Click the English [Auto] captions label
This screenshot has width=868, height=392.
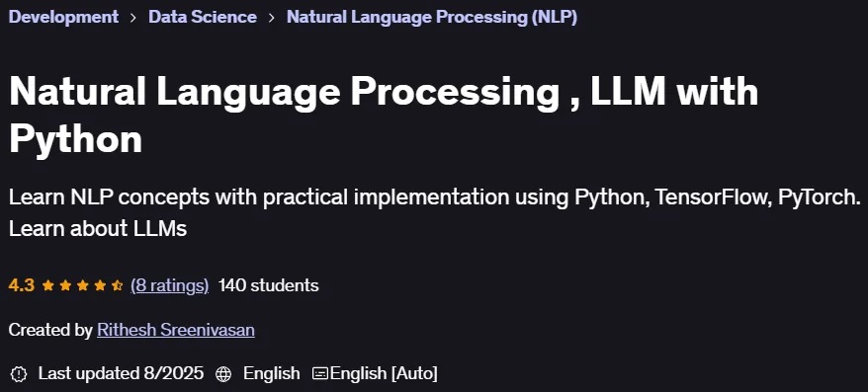coord(384,374)
